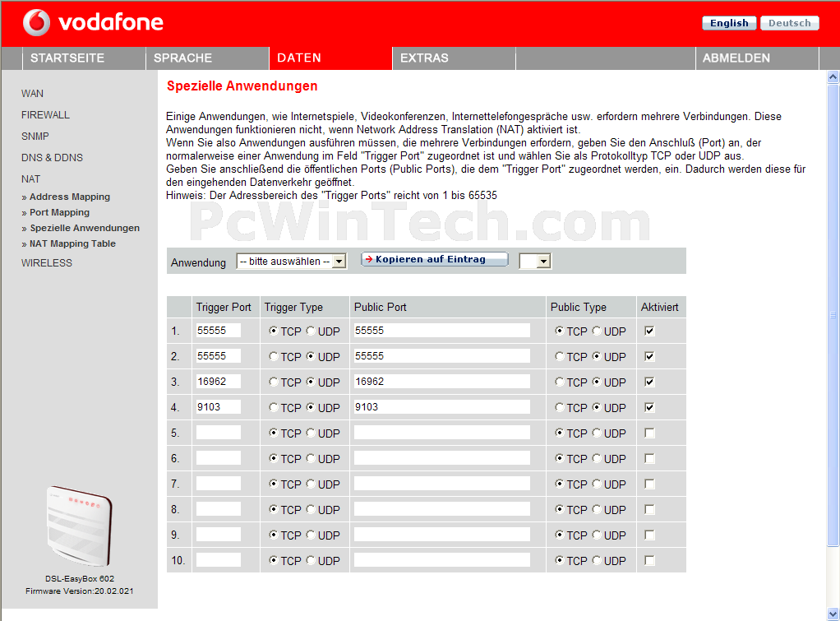
Task: Select UDP public type for row 9
Action: (x=597, y=535)
